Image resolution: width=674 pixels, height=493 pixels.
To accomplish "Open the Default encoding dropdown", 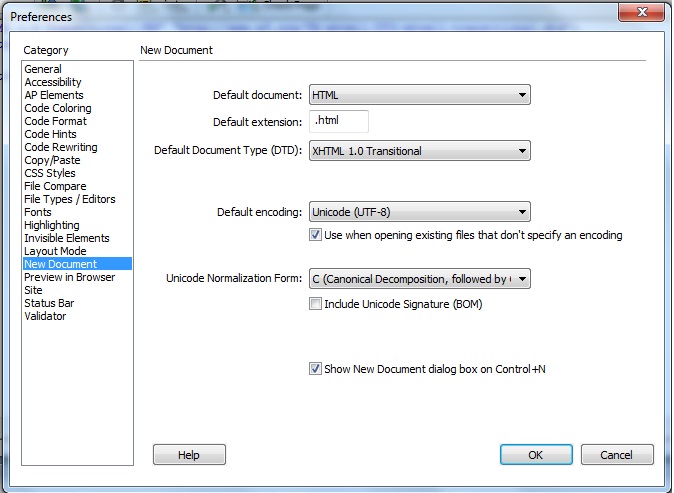I will [x=420, y=212].
